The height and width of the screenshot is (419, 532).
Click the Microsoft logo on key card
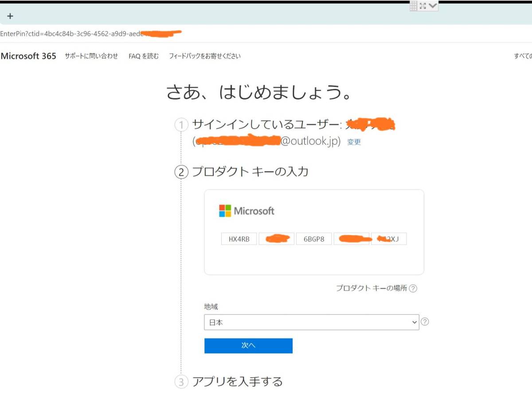click(247, 211)
